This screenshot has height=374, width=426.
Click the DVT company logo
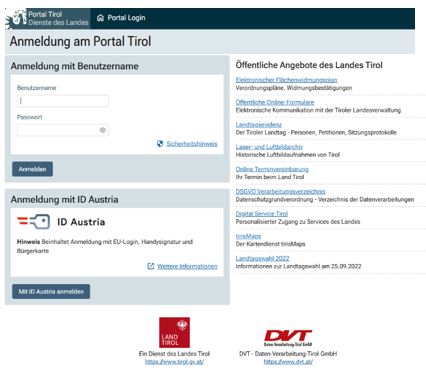(288, 338)
